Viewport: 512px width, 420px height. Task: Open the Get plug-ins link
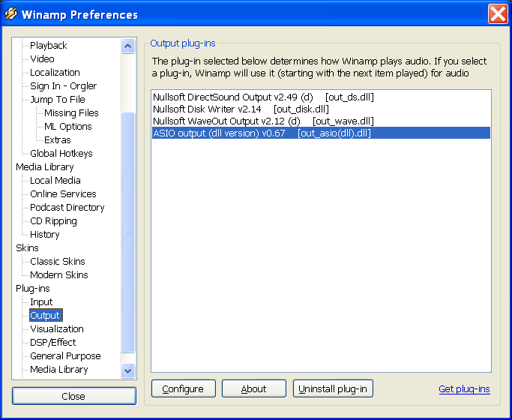click(x=464, y=388)
